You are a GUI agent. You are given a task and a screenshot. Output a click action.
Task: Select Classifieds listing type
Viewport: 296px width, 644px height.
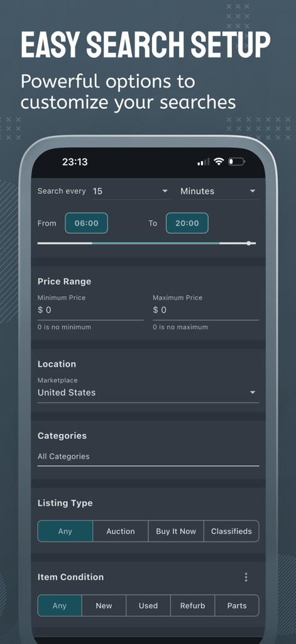point(231,531)
